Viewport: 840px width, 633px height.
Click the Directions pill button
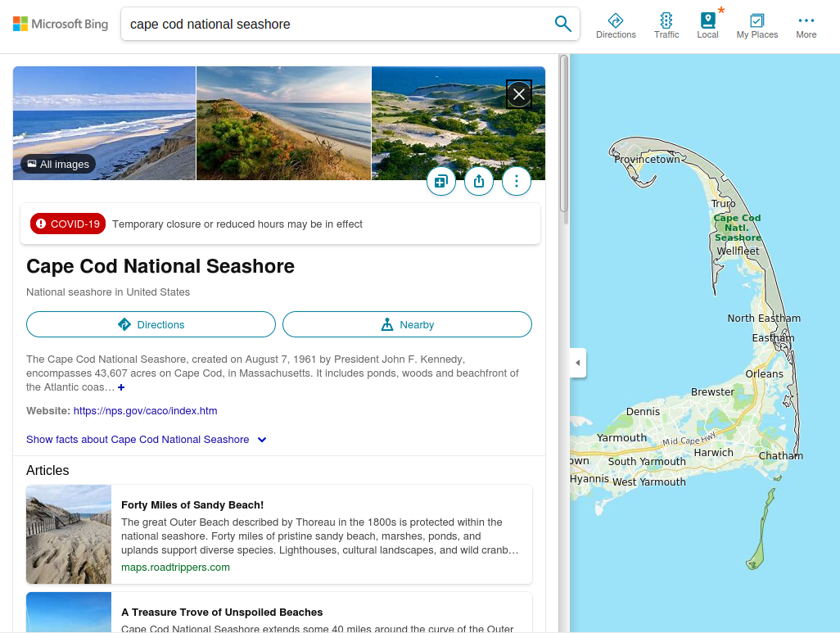coord(151,324)
